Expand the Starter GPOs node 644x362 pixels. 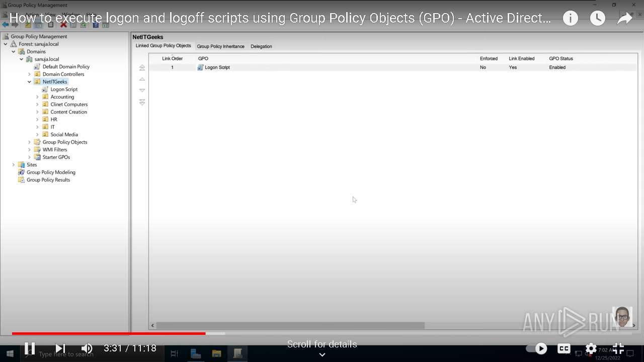click(x=30, y=157)
